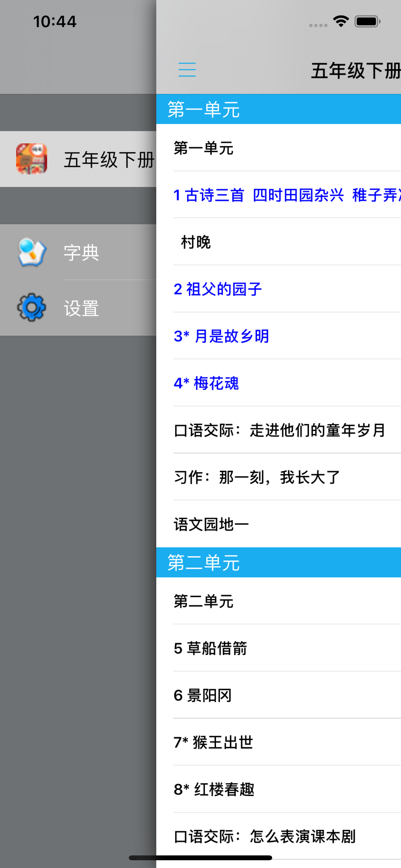This screenshot has height=868, width=401.
Task: Open lesson 1 古诗三首
Action: [279, 195]
